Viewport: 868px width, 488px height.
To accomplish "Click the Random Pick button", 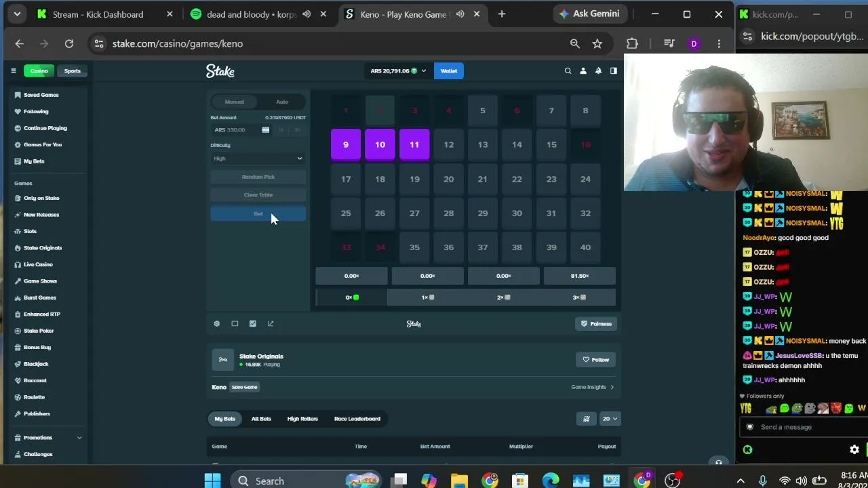I will pos(258,177).
